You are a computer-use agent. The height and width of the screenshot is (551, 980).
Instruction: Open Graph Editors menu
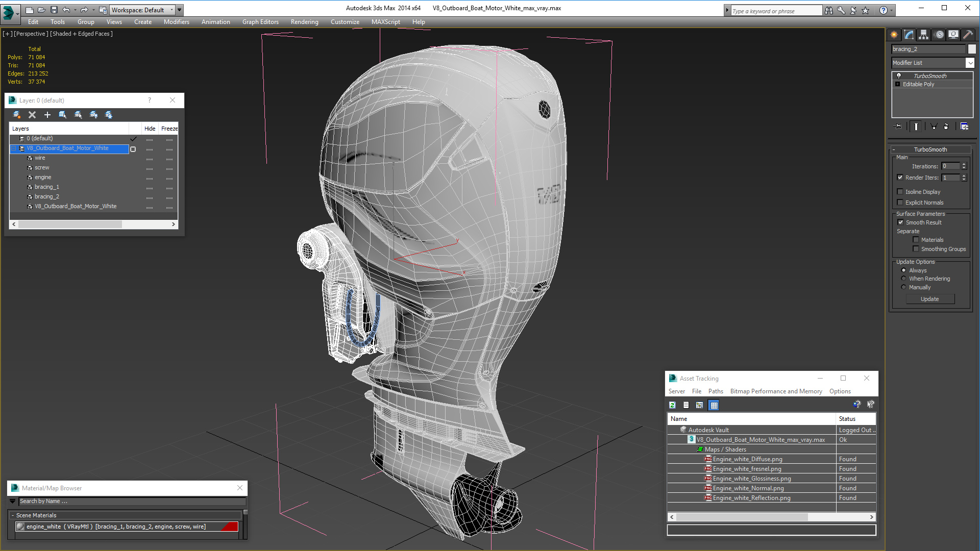[260, 22]
